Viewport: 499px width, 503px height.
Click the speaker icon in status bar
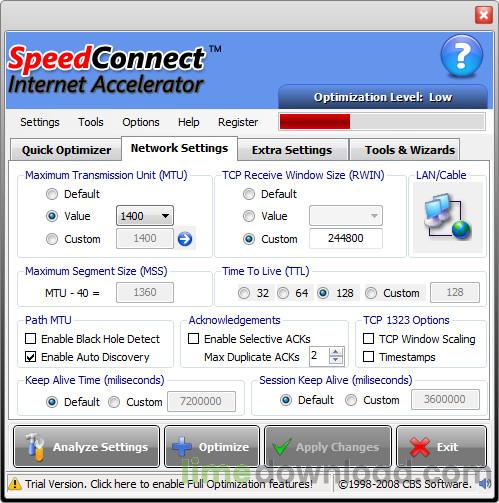(485, 484)
